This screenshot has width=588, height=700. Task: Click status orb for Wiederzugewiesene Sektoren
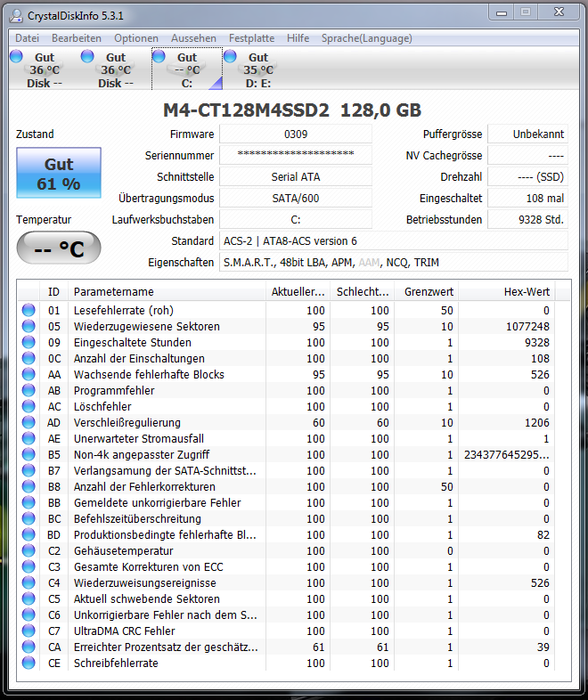[29, 326]
